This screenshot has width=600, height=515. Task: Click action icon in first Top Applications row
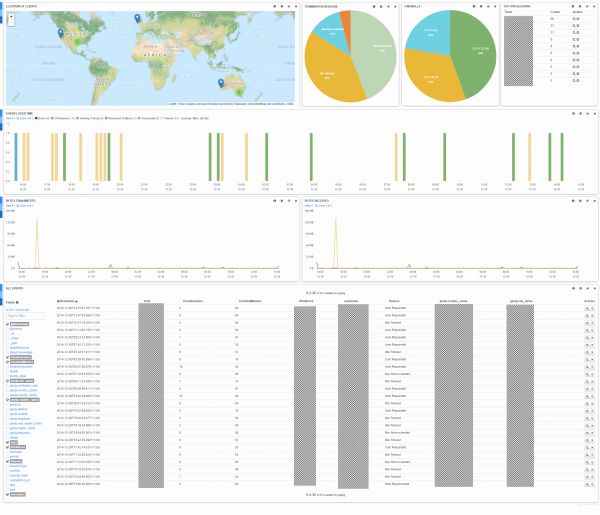pyautogui.click(x=573, y=18)
